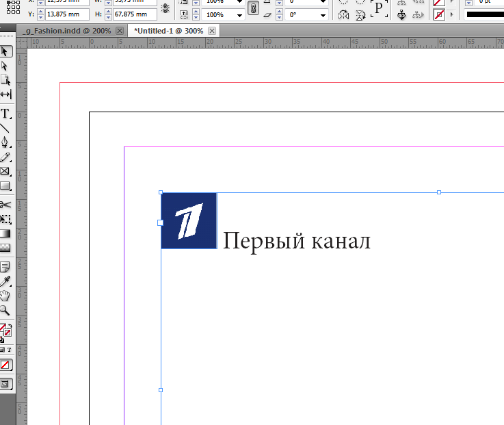Click the H height field 67,875 mm
The width and height of the screenshot is (504, 425).
(x=135, y=14)
